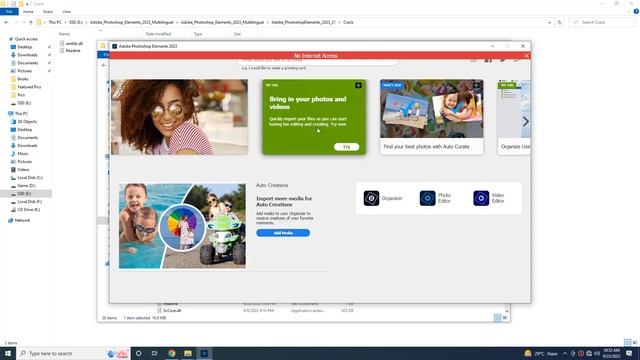Select This PC in navigation pane

pos(21,113)
